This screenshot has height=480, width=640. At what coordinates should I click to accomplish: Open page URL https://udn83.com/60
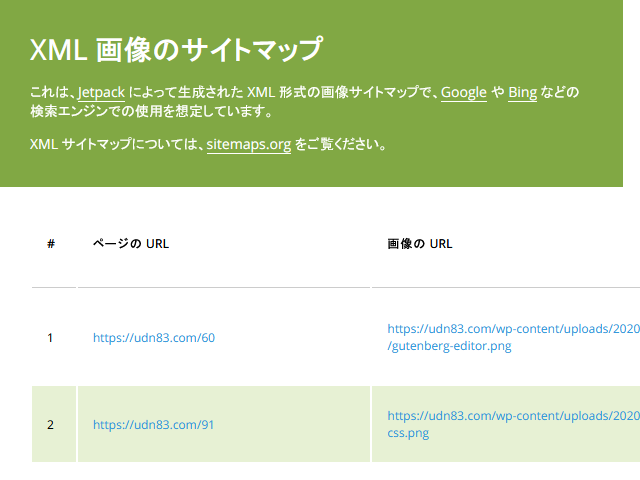click(154, 338)
